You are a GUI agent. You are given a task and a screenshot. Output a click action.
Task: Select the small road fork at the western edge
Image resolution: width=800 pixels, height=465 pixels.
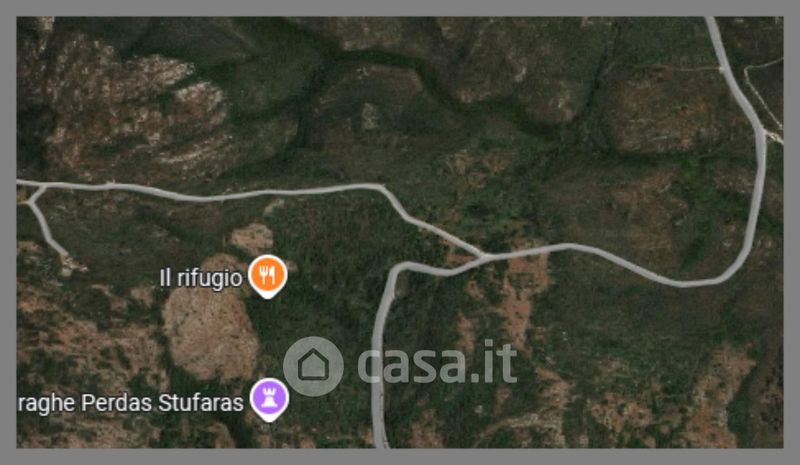tap(36, 193)
